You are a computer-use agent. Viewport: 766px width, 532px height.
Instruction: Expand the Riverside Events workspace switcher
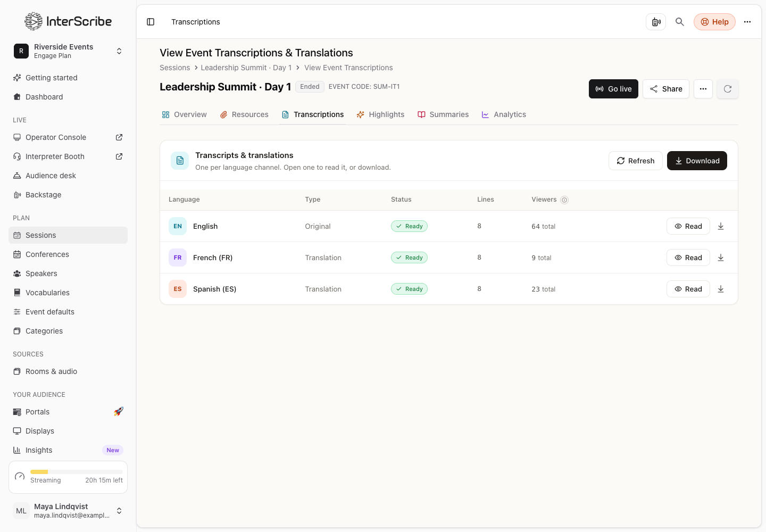pos(68,51)
